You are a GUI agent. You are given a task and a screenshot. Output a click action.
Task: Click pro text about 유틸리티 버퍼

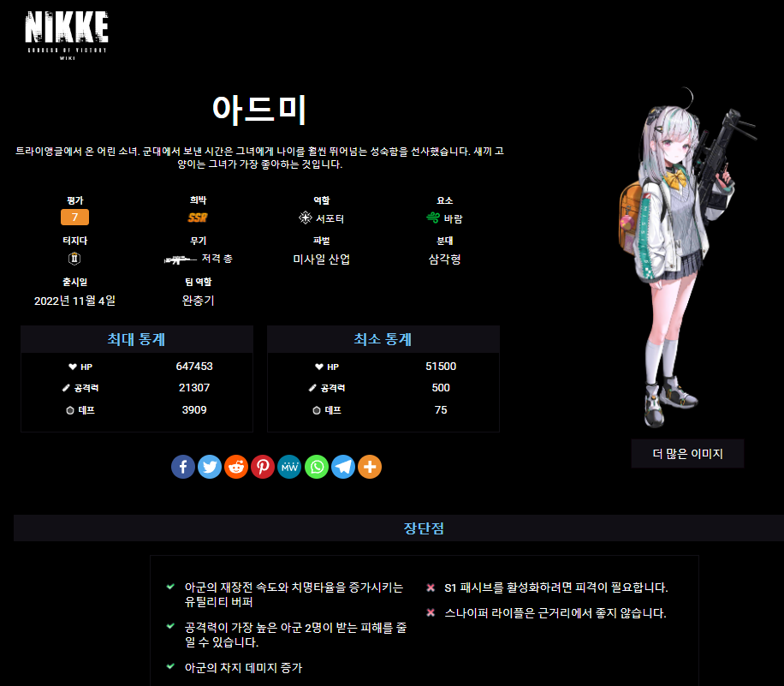click(x=294, y=594)
